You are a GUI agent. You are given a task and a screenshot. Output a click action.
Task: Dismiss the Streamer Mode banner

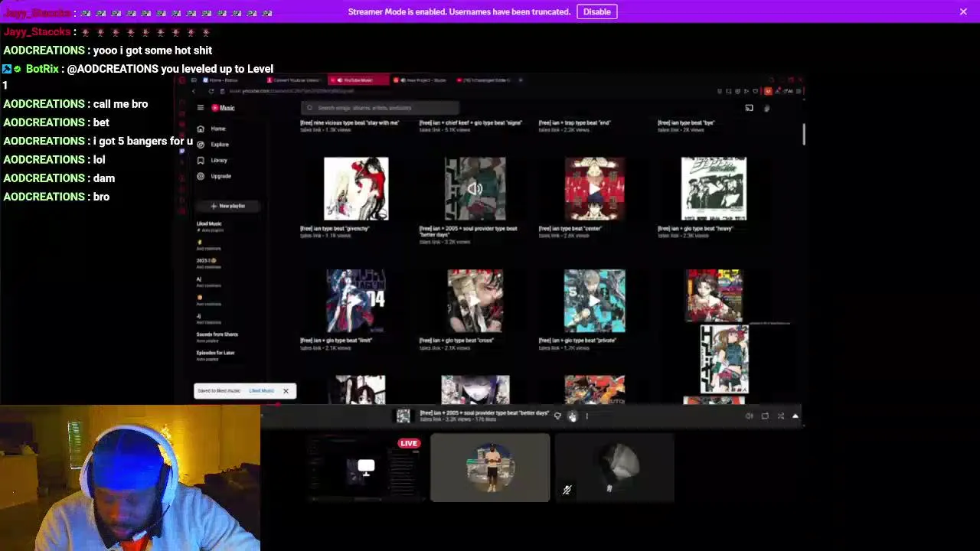(963, 11)
